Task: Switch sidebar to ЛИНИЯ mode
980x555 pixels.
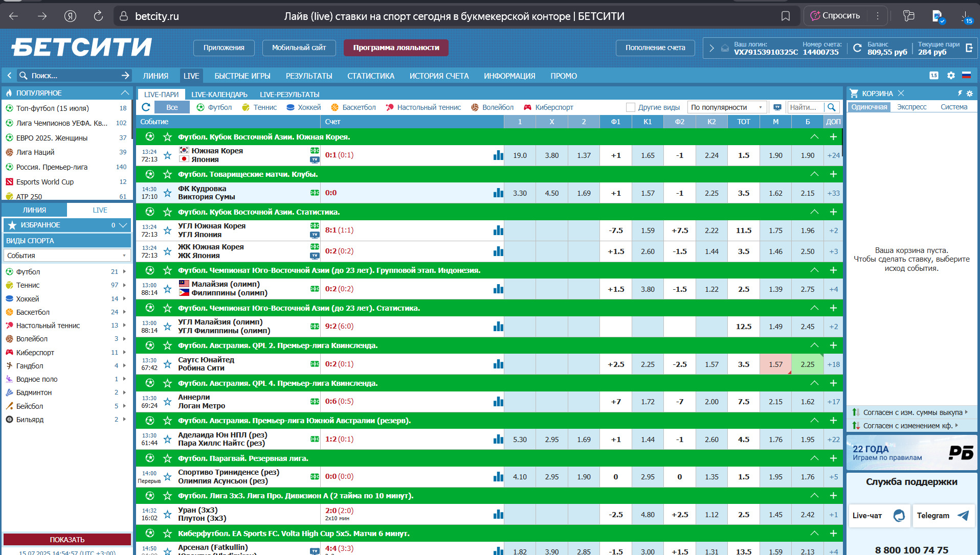Action: [34, 210]
